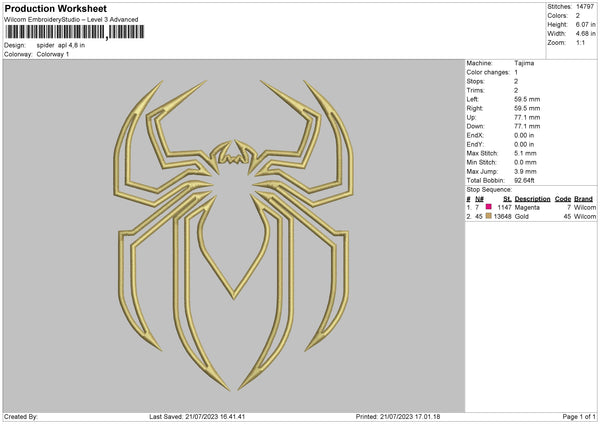The height and width of the screenshot is (424, 600).
Task: Click the 'Last Saved' timestamp in footer
Action: point(197,417)
